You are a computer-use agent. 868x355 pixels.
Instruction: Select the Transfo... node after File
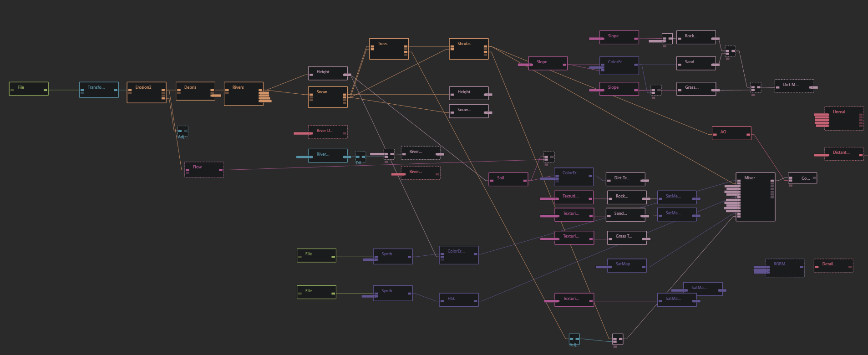99,90
